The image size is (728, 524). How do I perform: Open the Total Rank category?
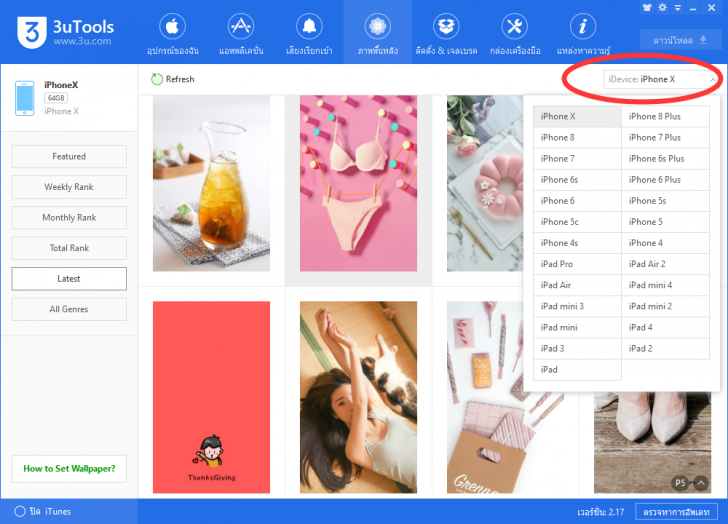pos(69,248)
